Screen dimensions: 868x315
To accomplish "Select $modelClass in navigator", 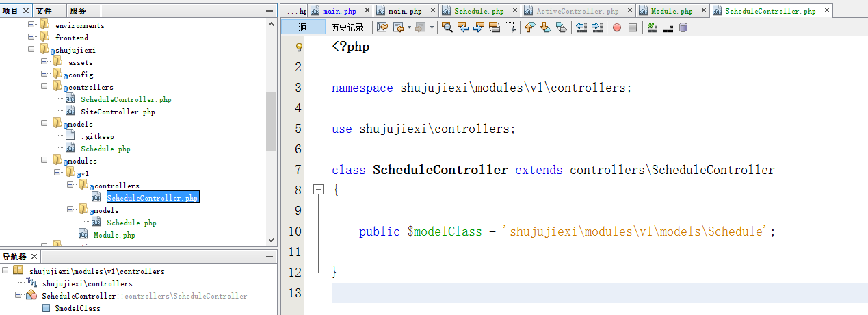I will pyautogui.click(x=77, y=308).
